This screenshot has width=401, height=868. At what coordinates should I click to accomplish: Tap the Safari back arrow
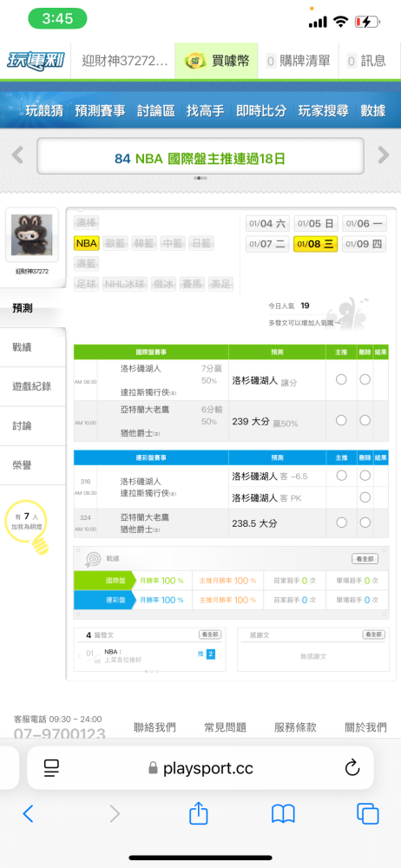pyautogui.click(x=29, y=813)
